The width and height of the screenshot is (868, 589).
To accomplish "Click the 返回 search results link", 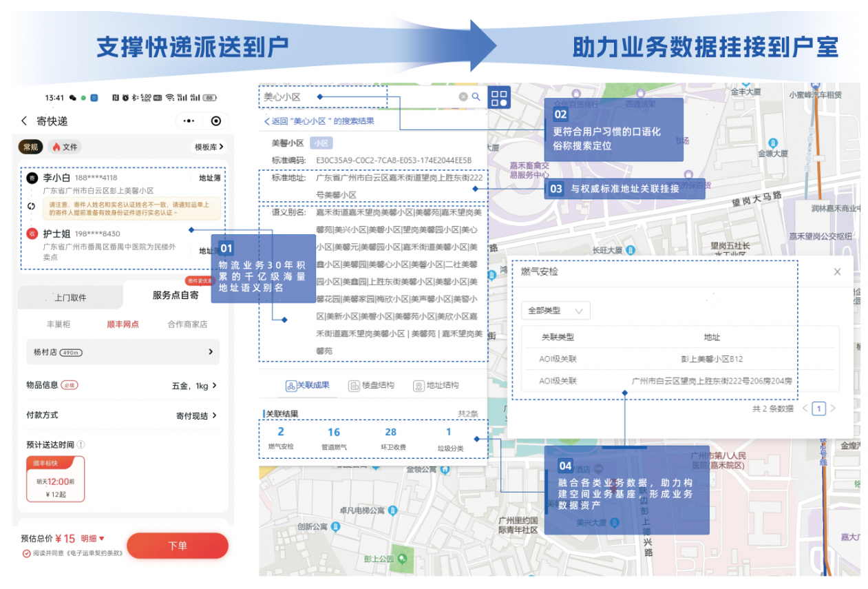I will 319,121.
